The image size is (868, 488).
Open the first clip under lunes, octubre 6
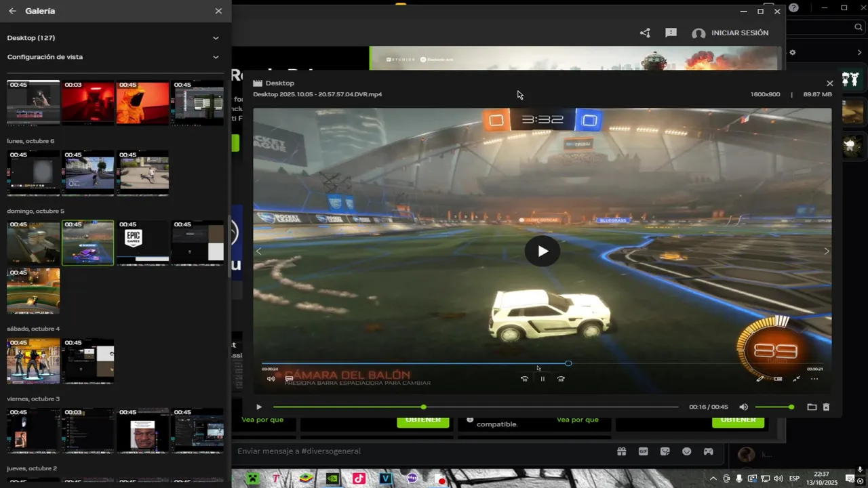click(33, 173)
